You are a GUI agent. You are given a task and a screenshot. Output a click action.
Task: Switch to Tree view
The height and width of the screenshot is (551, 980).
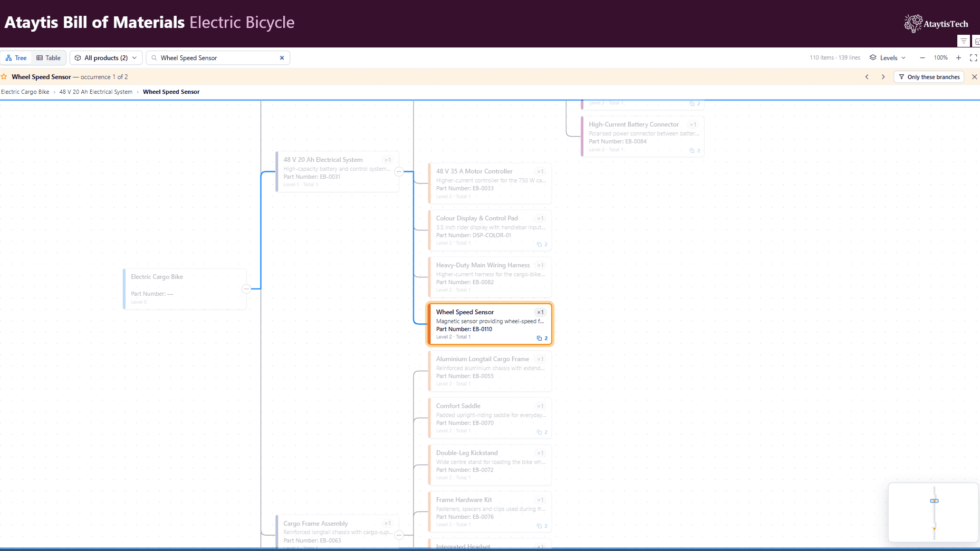pos(16,58)
